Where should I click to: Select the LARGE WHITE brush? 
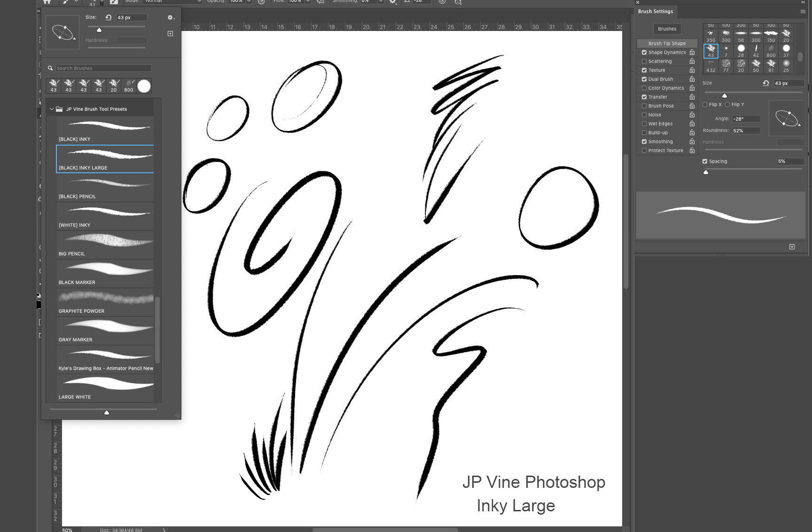105,388
